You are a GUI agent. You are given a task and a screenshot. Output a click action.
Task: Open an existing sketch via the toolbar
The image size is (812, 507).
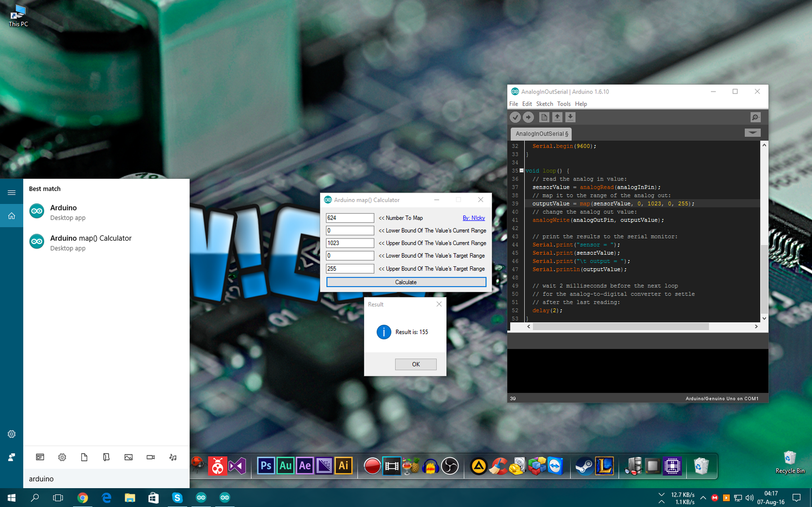pyautogui.click(x=557, y=117)
